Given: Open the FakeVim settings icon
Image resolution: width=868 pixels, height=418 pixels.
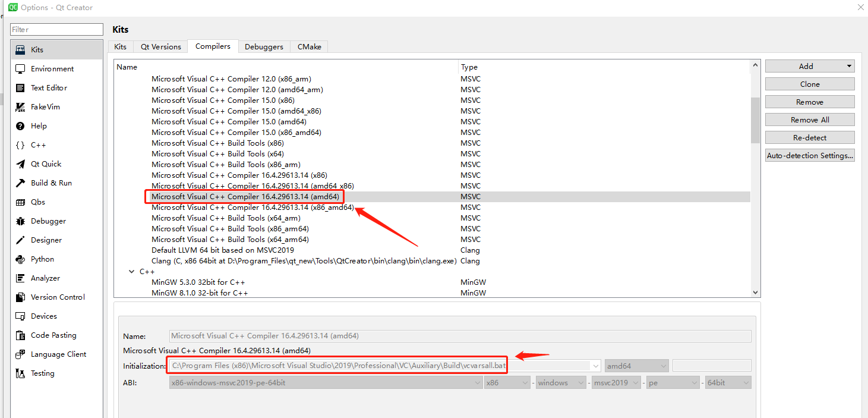Looking at the screenshot, I should [x=20, y=107].
